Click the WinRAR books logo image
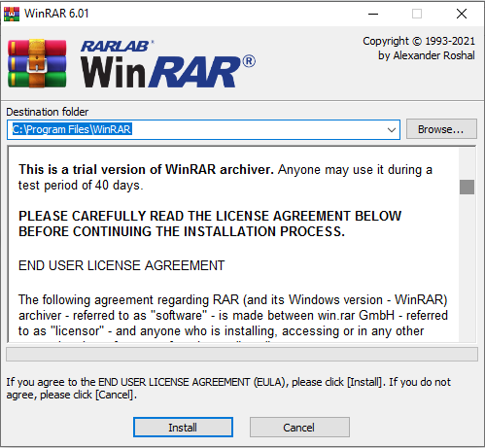 [x=37, y=63]
